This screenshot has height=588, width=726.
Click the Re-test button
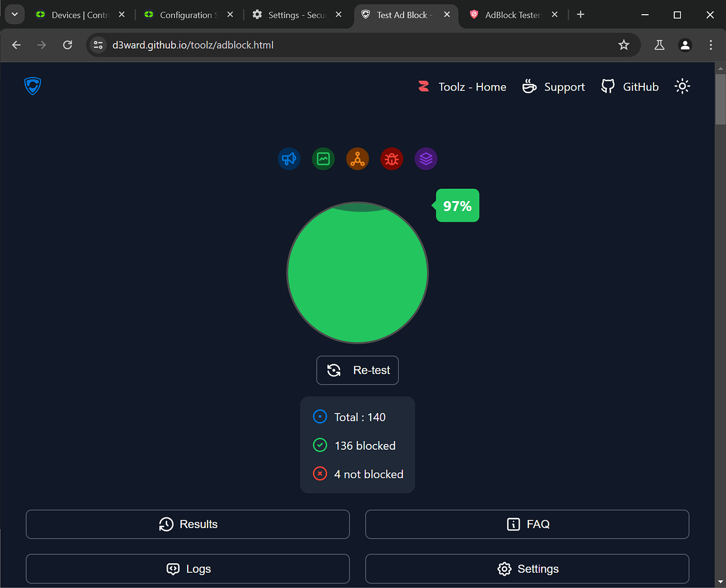click(x=357, y=370)
